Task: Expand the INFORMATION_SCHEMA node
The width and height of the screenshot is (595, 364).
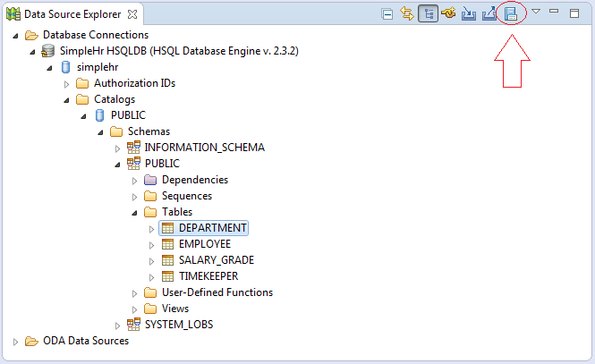Action: (x=117, y=148)
